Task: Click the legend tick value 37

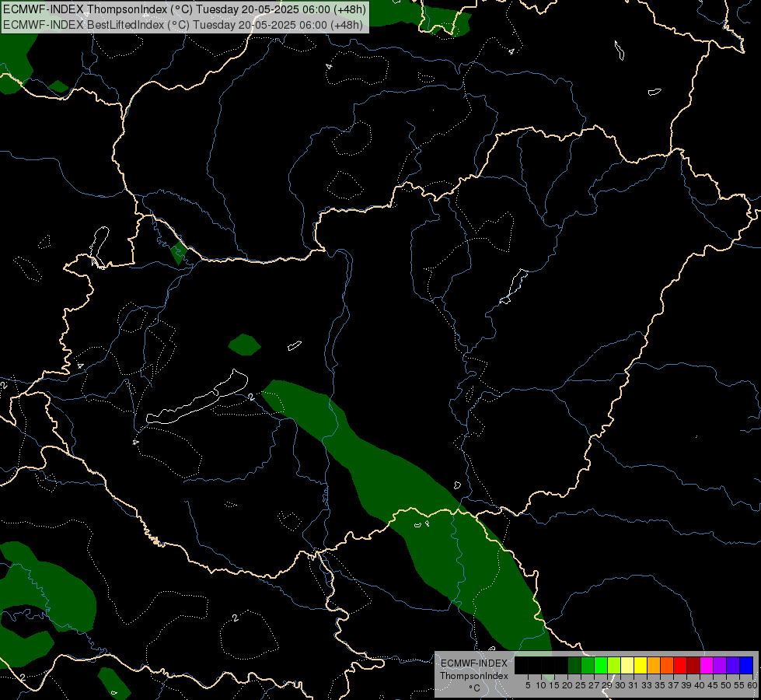Action: pyautogui.click(x=674, y=685)
